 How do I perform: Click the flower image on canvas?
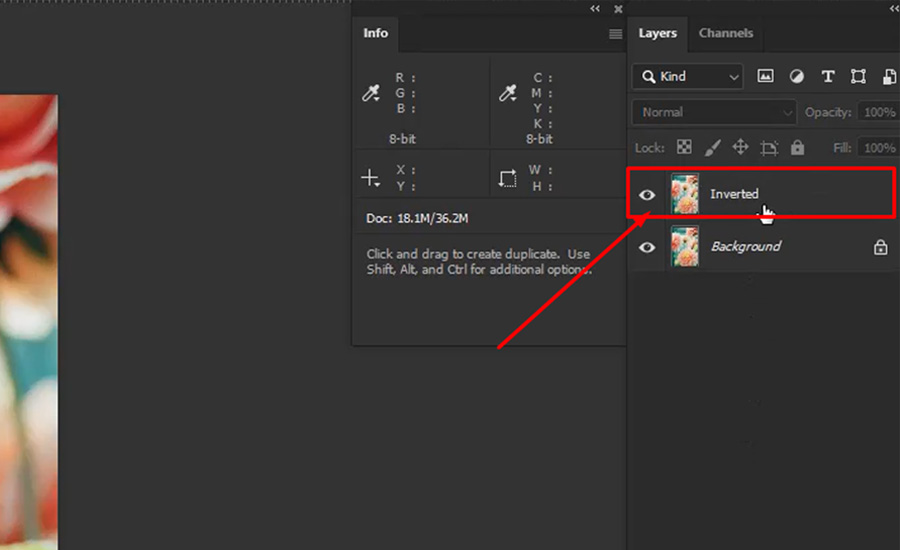(29, 322)
